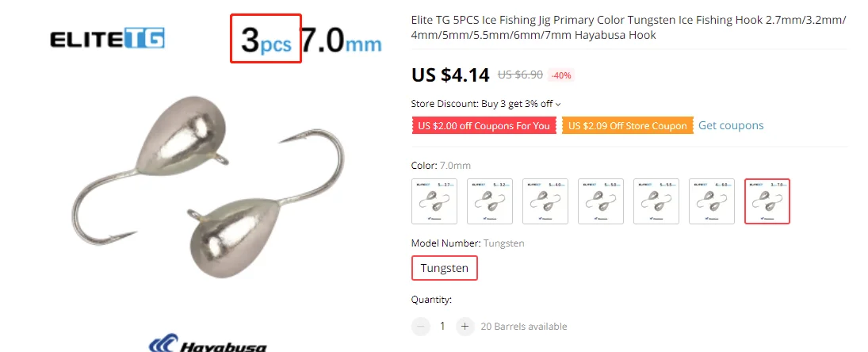Expand the Store Discount chevron
This screenshot has height=352, width=868.
pos(558,104)
